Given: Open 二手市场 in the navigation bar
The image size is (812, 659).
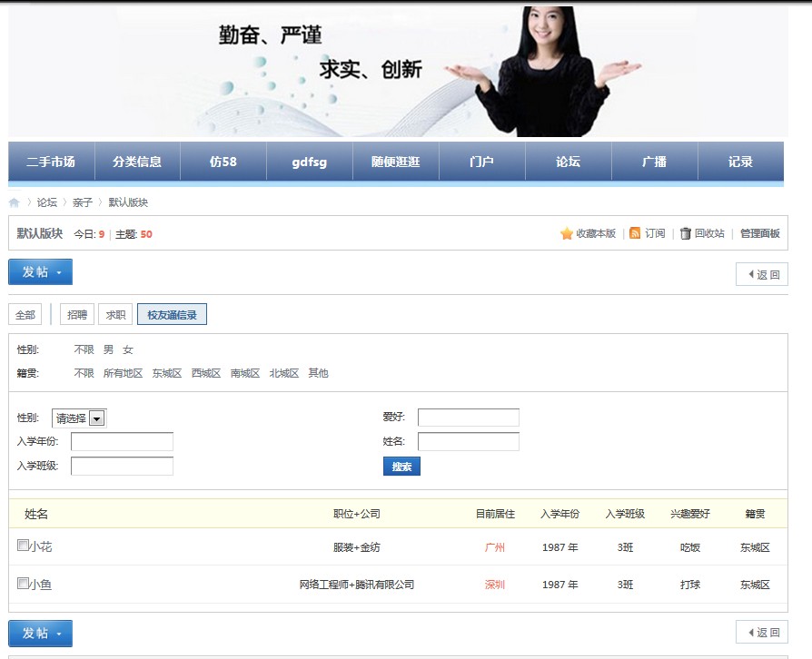Looking at the screenshot, I should tap(51, 162).
